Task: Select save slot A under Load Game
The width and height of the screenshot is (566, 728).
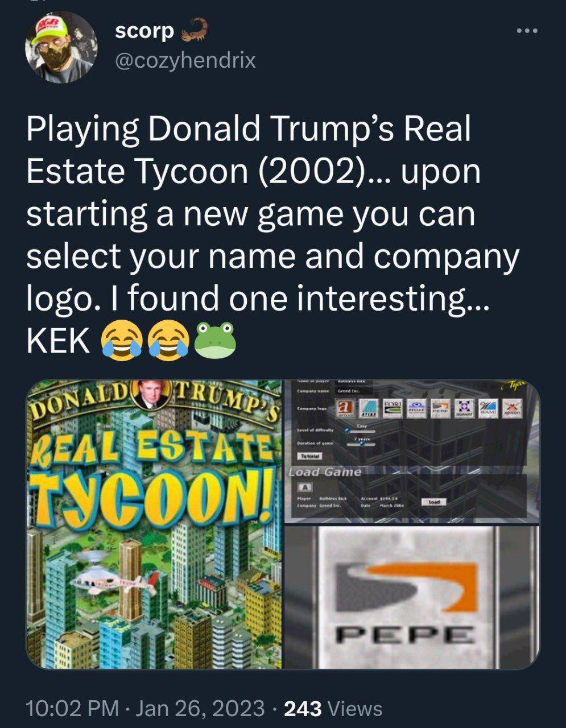Action: 305,487
